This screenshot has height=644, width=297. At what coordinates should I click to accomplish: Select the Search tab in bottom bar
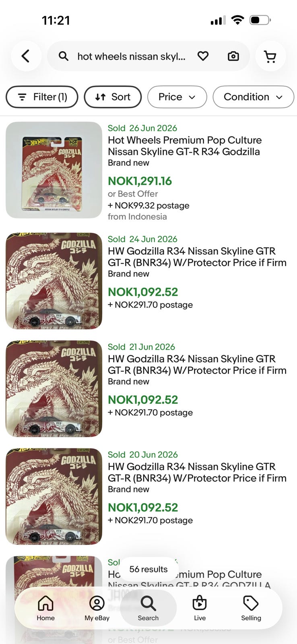pos(148,608)
